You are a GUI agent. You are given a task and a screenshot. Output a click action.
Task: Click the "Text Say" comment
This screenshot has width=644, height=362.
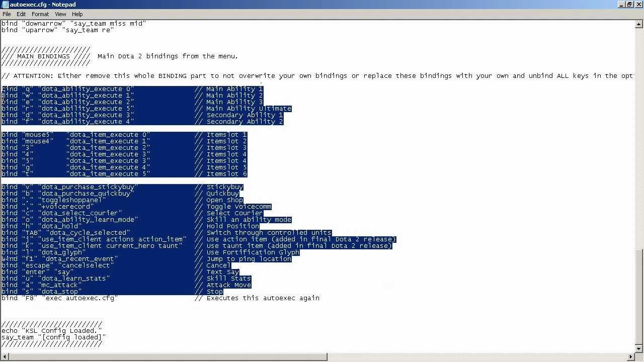click(x=222, y=272)
